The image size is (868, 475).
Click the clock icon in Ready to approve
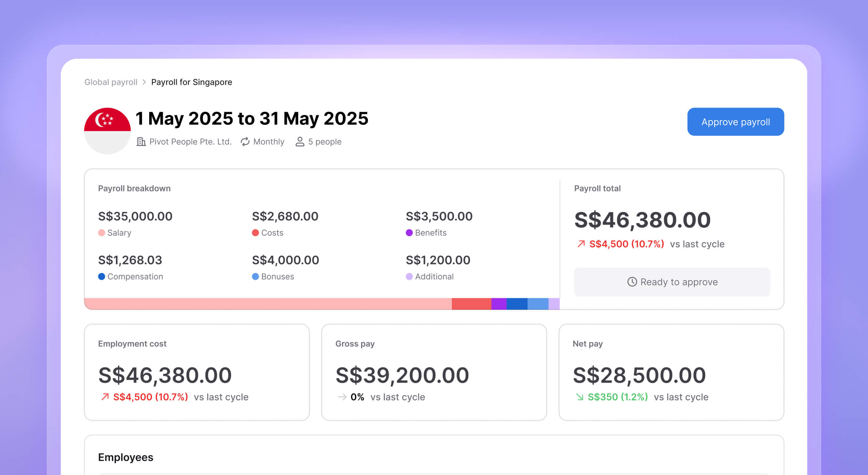(x=632, y=282)
